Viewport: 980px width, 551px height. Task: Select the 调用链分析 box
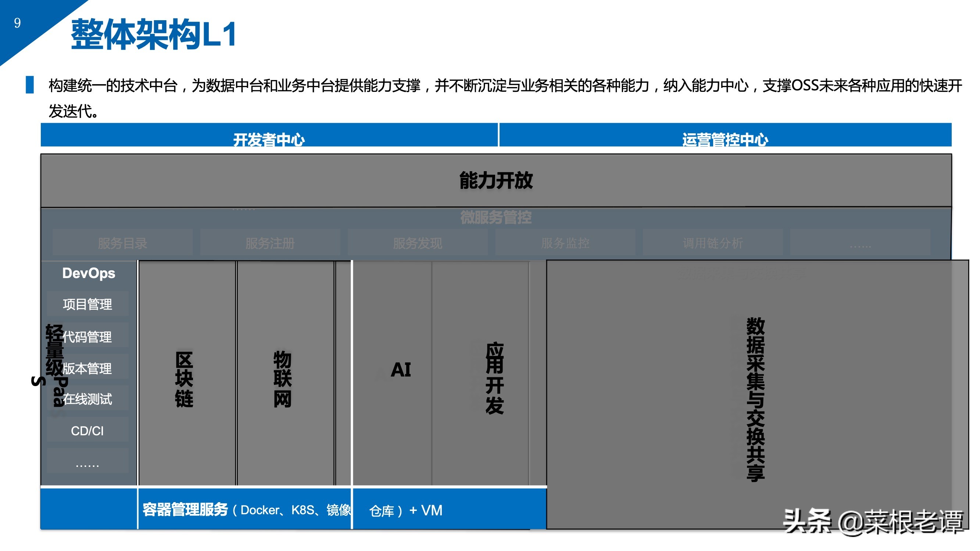pos(712,243)
